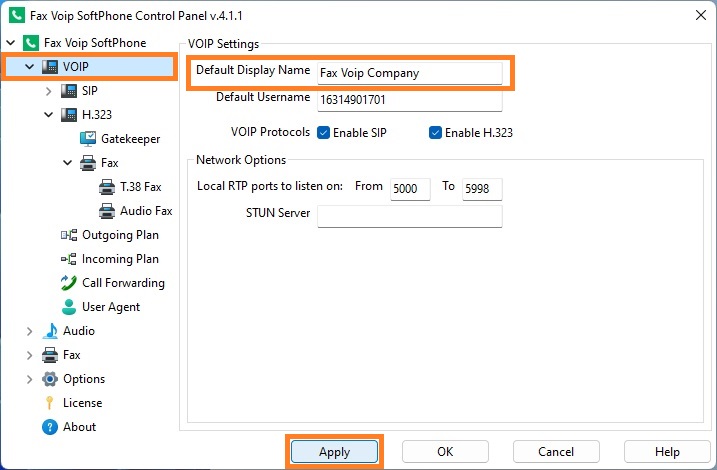Image resolution: width=717 pixels, height=470 pixels.
Task: Open the About page
Action: tap(79, 427)
